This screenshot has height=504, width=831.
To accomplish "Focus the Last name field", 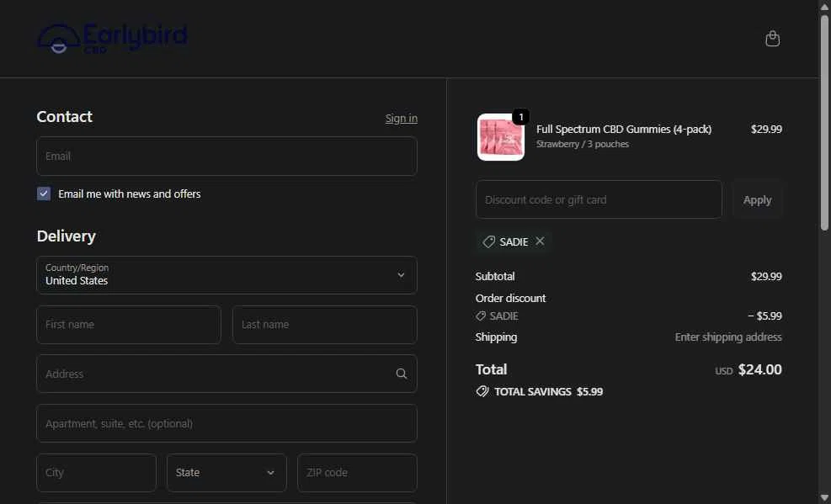I will click(x=325, y=325).
